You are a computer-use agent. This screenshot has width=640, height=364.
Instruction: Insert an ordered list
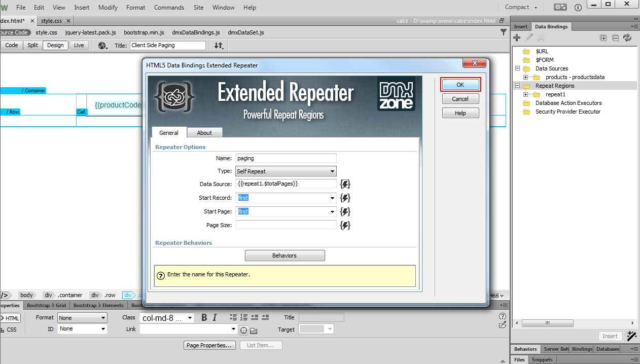point(244,317)
